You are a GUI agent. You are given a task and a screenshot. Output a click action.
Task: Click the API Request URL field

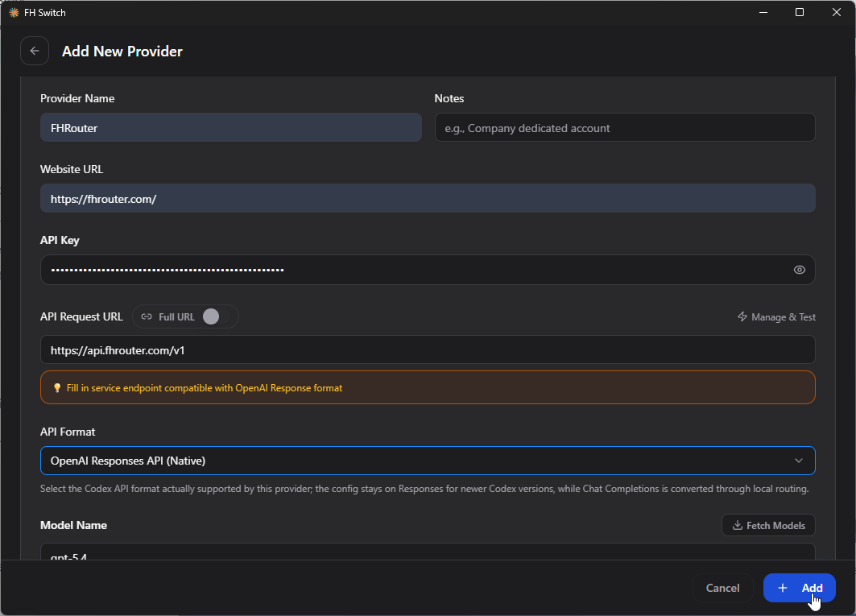tap(428, 350)
